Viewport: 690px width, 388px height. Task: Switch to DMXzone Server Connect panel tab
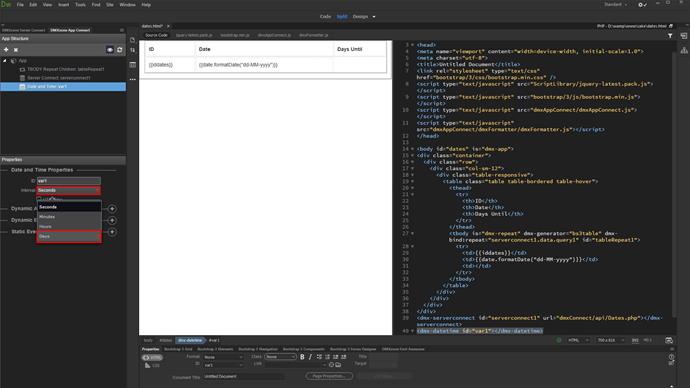(x=23, y=30)
